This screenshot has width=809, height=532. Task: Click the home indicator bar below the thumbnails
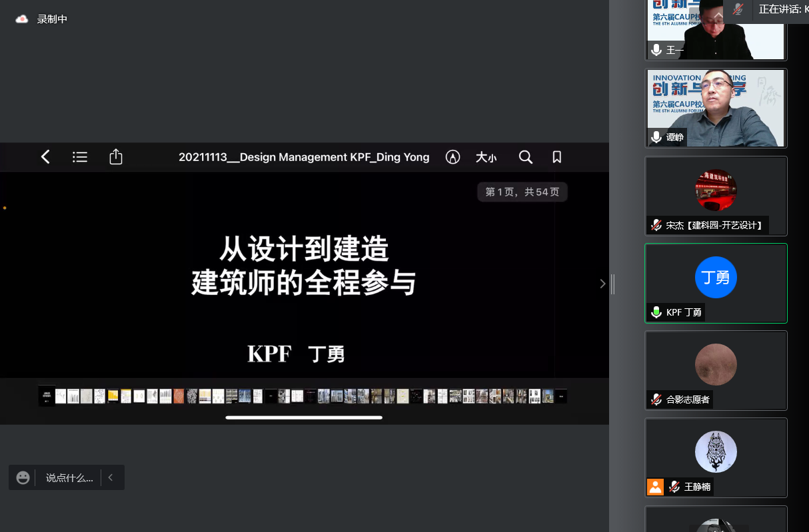304,417
